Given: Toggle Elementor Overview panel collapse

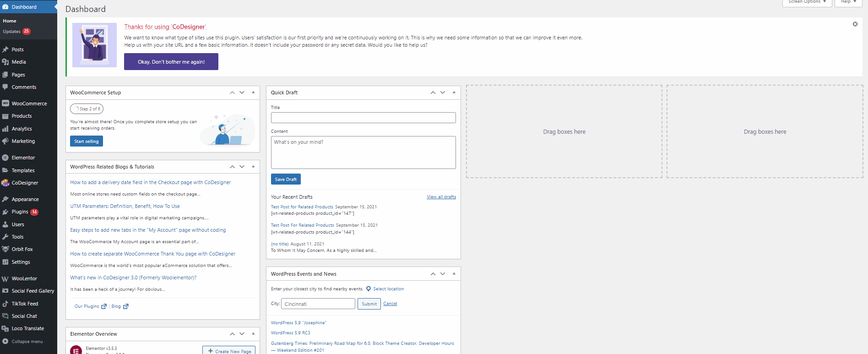Looking at the screenshot, I should pos(253,334).
